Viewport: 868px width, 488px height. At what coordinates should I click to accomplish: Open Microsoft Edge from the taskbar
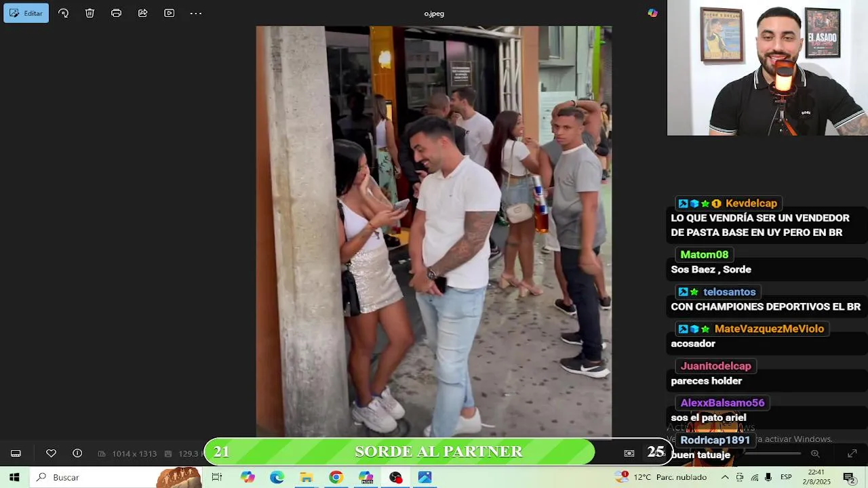pyautogui.click(x=277, y=477)
